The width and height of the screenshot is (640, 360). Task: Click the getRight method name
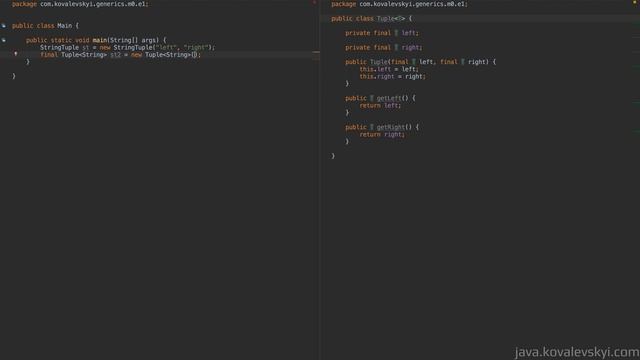(x=391, y=127)
